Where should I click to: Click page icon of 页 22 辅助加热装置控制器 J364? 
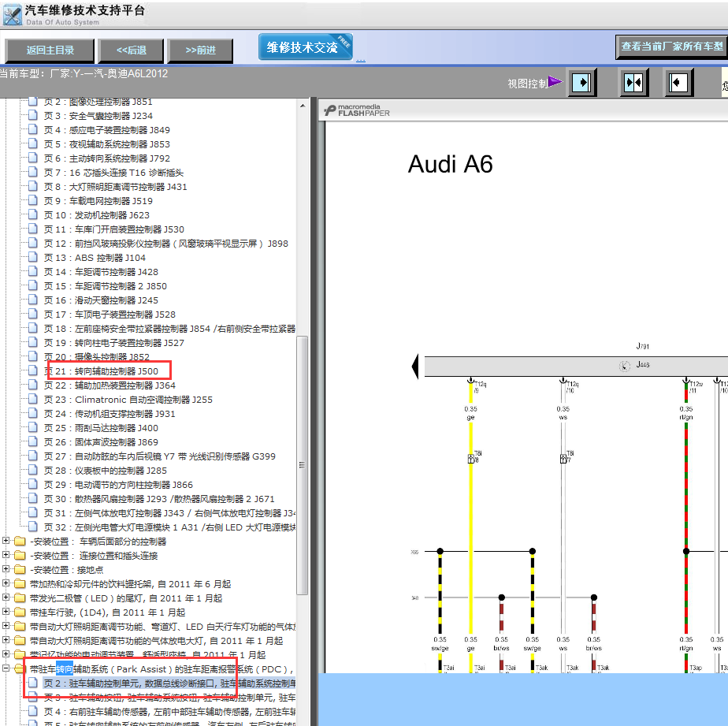pyautogui.click(x=33, y=385)
